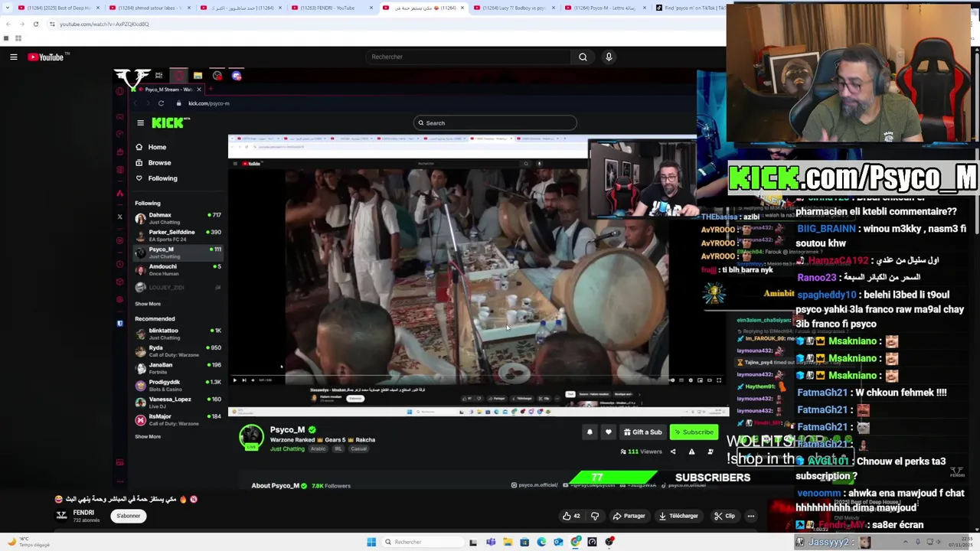Select Following in the Kick sidebar
The width and height of the screenshot is (980, 551).
162,178
